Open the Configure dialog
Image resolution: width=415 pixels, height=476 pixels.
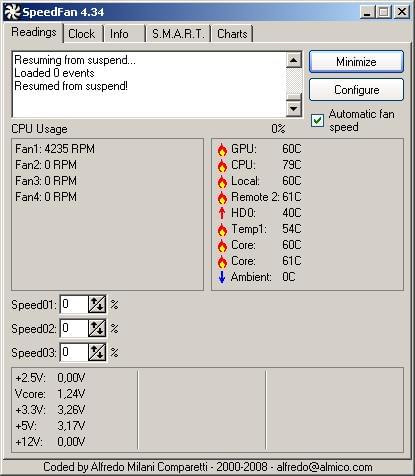[356, 90]
